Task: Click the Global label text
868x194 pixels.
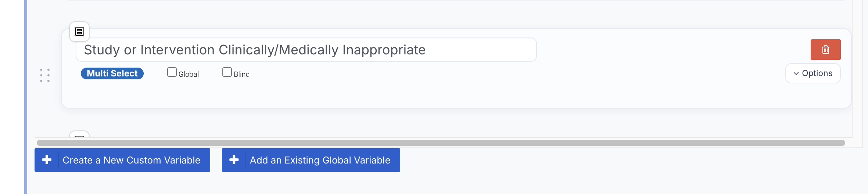Action: pyautogui.click(x=189, y=74)
